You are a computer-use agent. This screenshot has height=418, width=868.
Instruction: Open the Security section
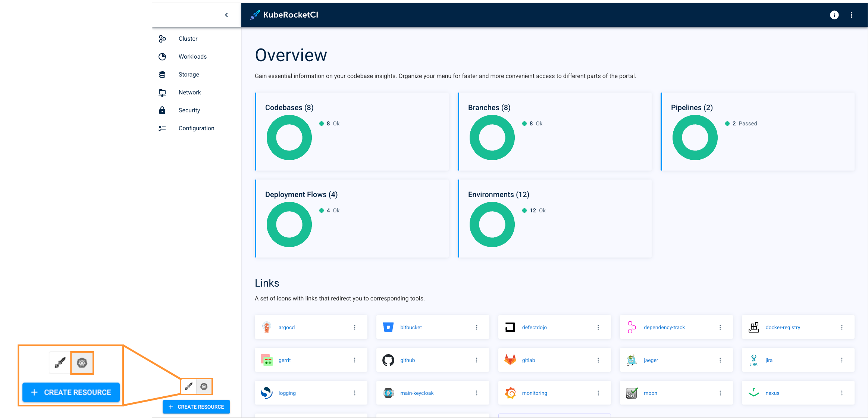point(189,110)
